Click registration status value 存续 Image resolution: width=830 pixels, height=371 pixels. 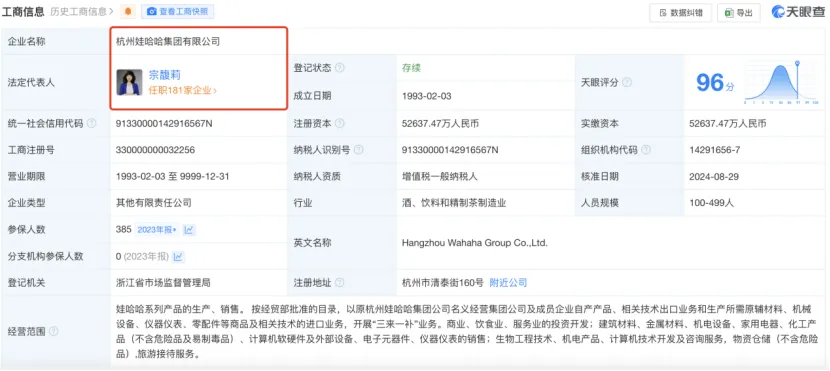[411, 68]
